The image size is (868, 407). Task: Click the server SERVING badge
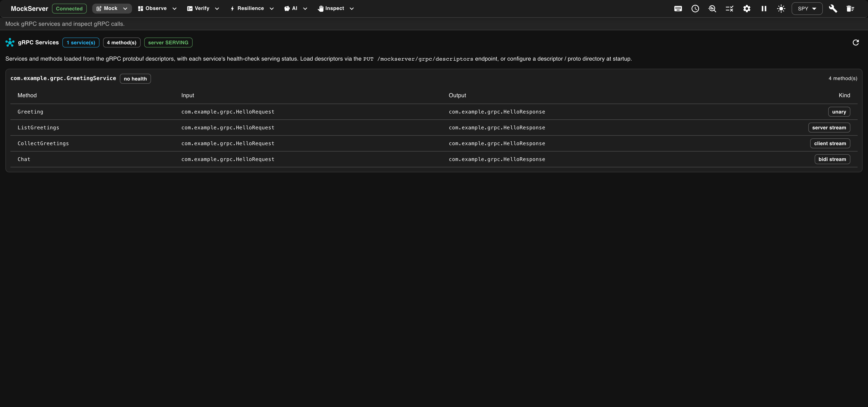(168, 43)
